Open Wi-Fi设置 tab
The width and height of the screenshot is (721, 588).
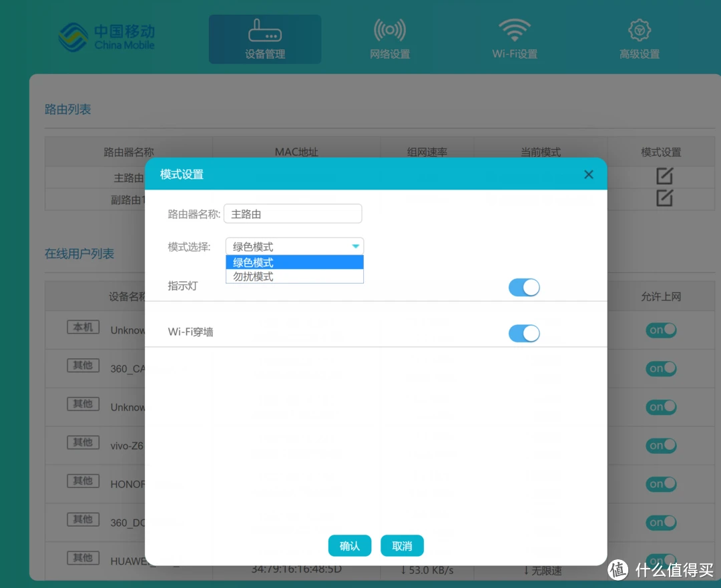pos(515,39)
